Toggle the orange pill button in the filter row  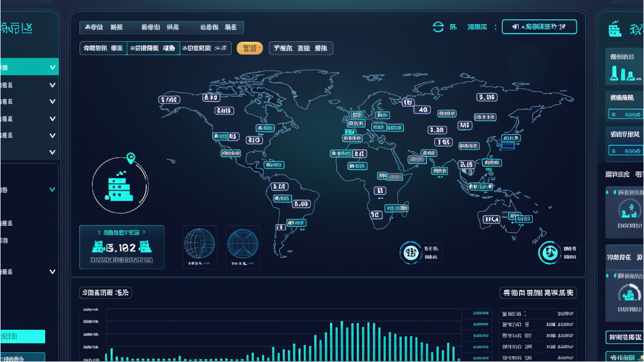(250, 48)
